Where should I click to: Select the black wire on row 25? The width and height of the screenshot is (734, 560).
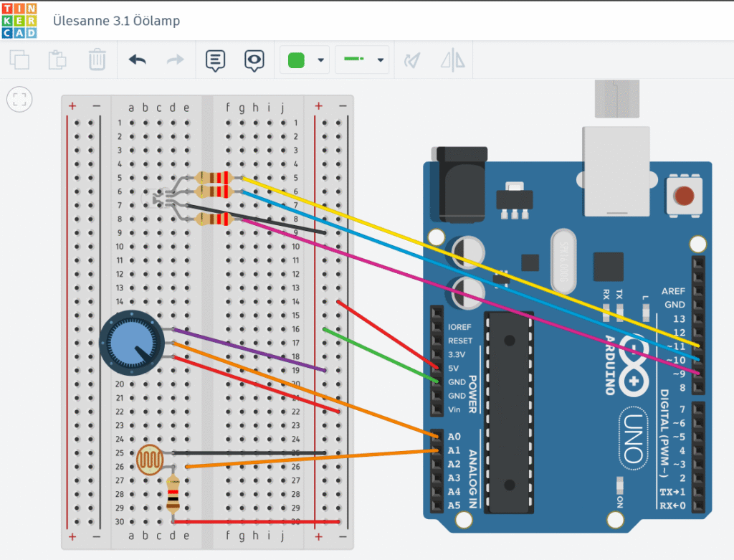coord(249,452)
